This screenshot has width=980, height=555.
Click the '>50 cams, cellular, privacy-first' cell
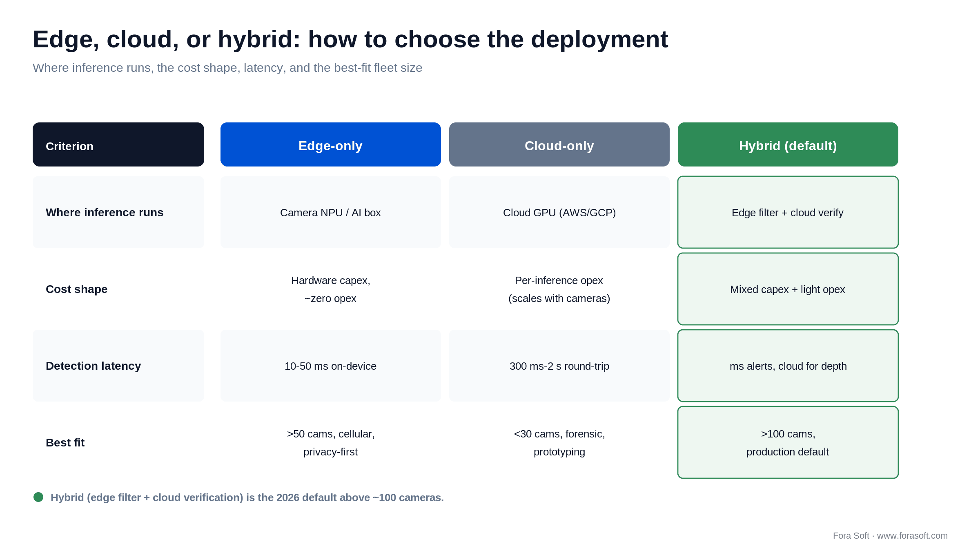[331, 442]
